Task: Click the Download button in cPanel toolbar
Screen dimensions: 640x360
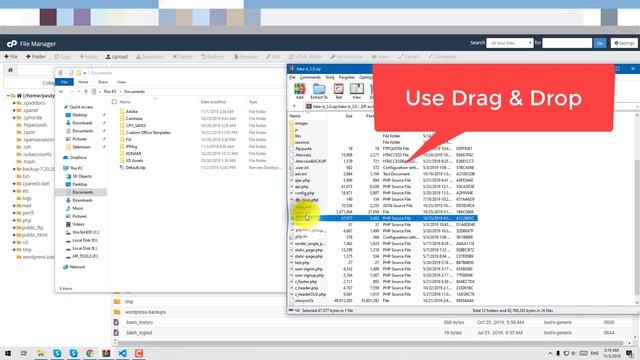Action: (x=150, y=57)
